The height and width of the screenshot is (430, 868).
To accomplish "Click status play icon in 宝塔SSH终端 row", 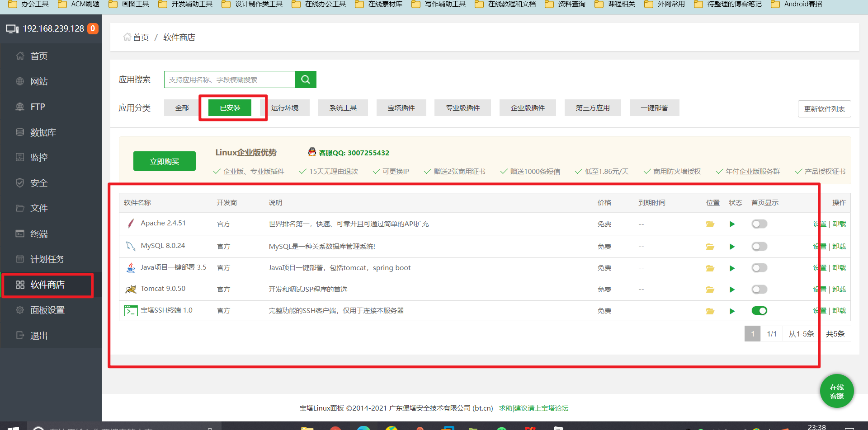I will point(732,311).
